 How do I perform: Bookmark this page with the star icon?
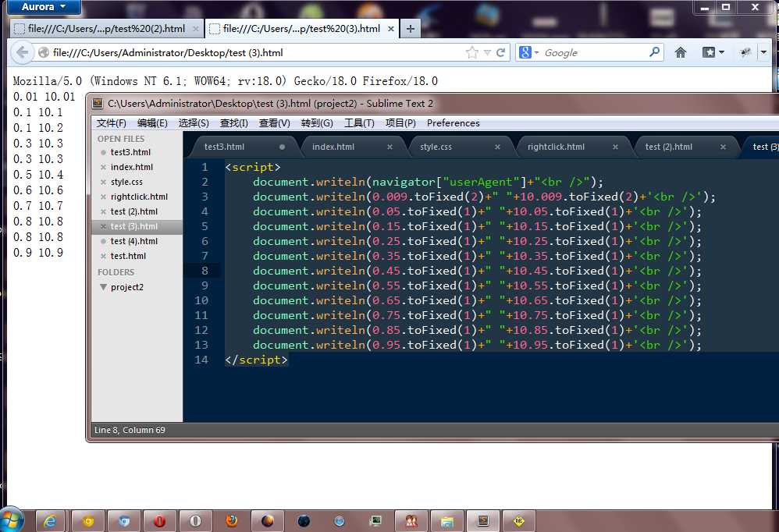point(472,52)
